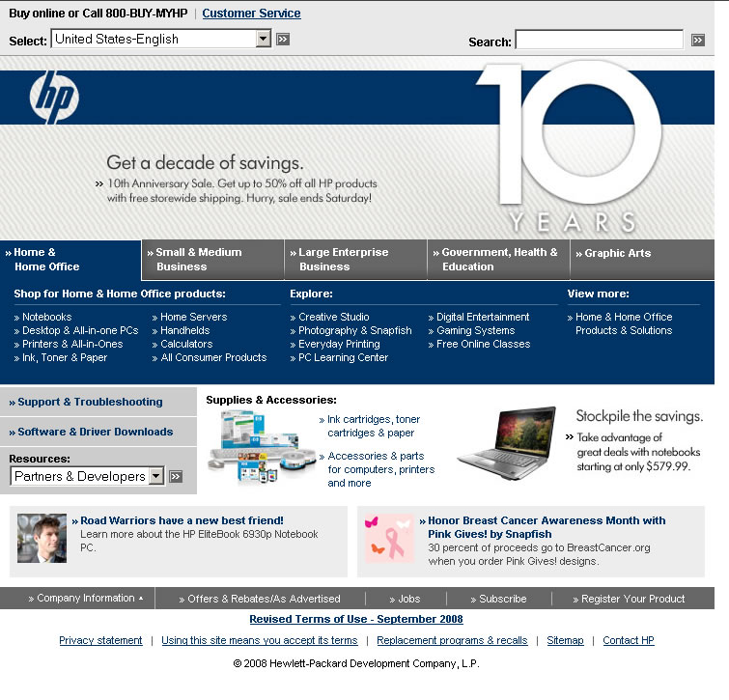Image resolution: width=729 pixels, height=700 pixels.
Task: Click the go arrow beside Partners & Developers
Action: (176, 476)
